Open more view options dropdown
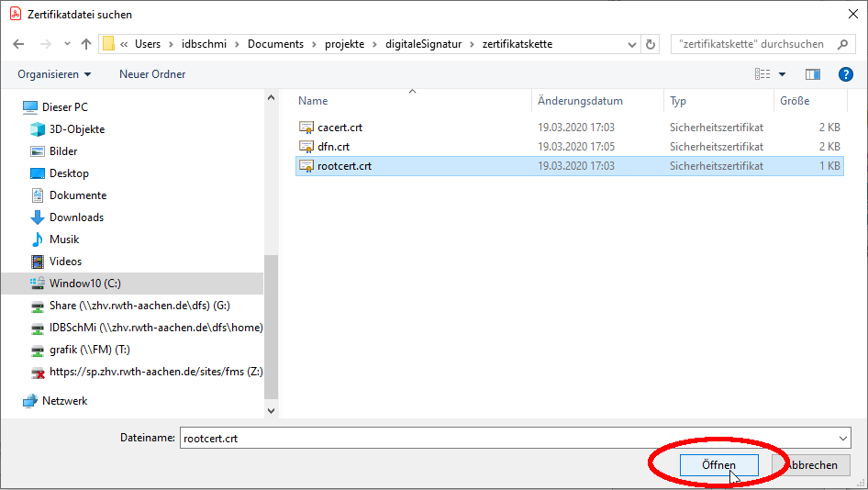 (782, 74)
